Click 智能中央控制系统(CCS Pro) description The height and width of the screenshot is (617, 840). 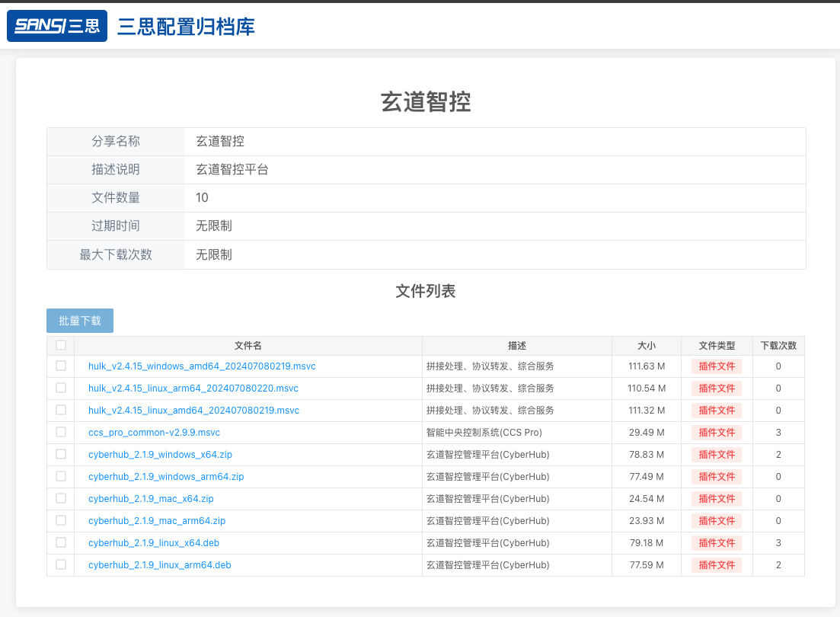click(484, 433)
